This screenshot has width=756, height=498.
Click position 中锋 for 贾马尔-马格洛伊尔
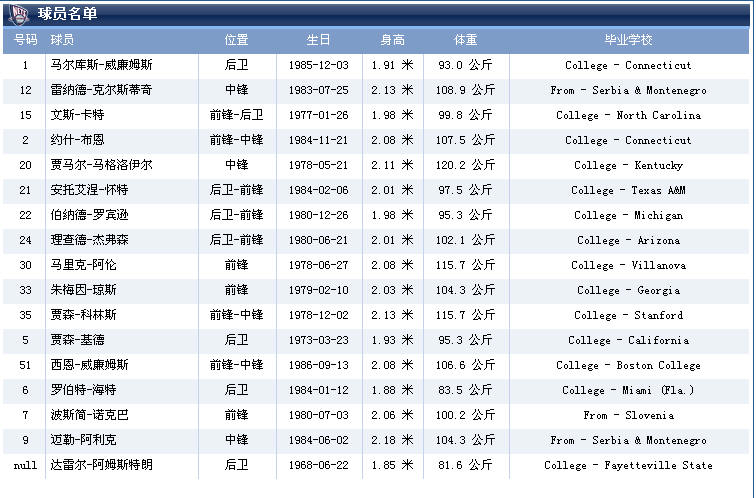tap(237, 165)
